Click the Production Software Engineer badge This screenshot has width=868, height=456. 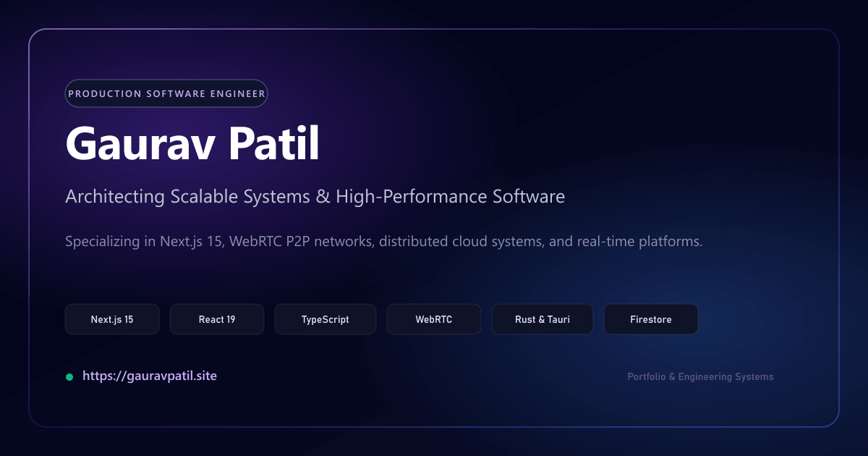(166, 93)
